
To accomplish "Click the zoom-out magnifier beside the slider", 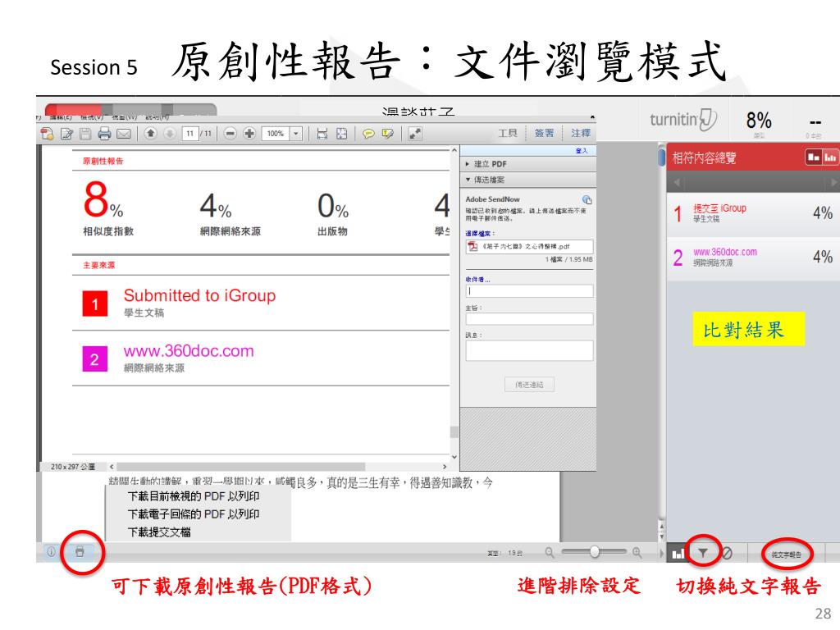I will [x=550, y=552].
